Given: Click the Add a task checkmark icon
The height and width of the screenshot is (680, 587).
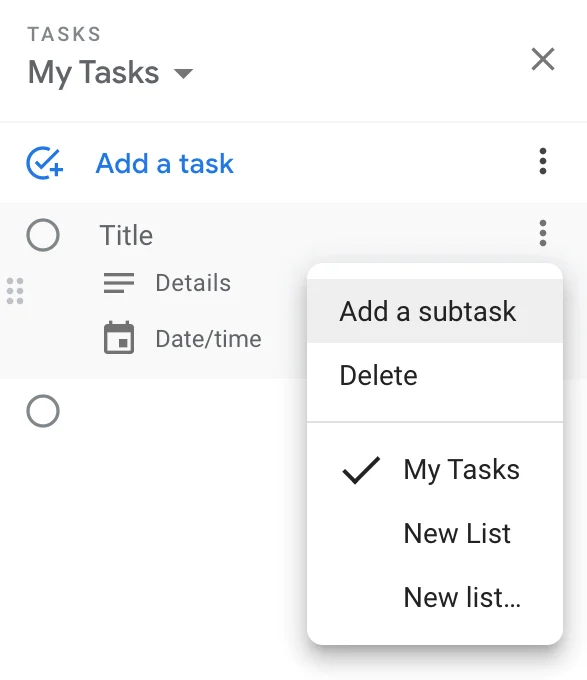Looking at the screenshot, I should tap(45, 163).
